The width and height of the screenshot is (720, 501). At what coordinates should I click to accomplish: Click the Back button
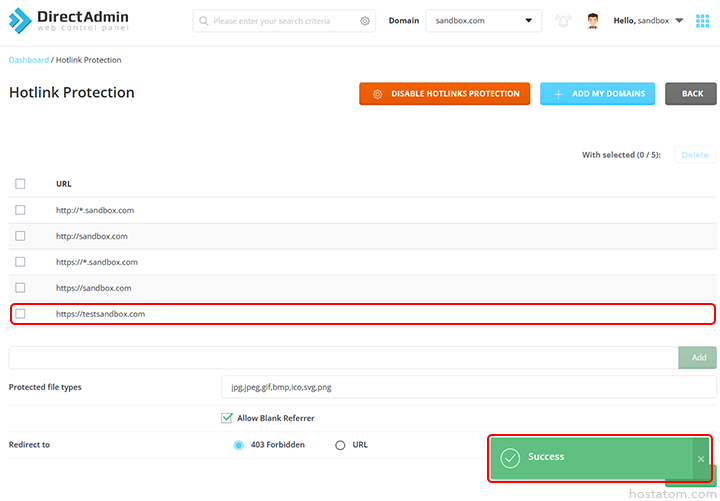[x=691, y=94]
